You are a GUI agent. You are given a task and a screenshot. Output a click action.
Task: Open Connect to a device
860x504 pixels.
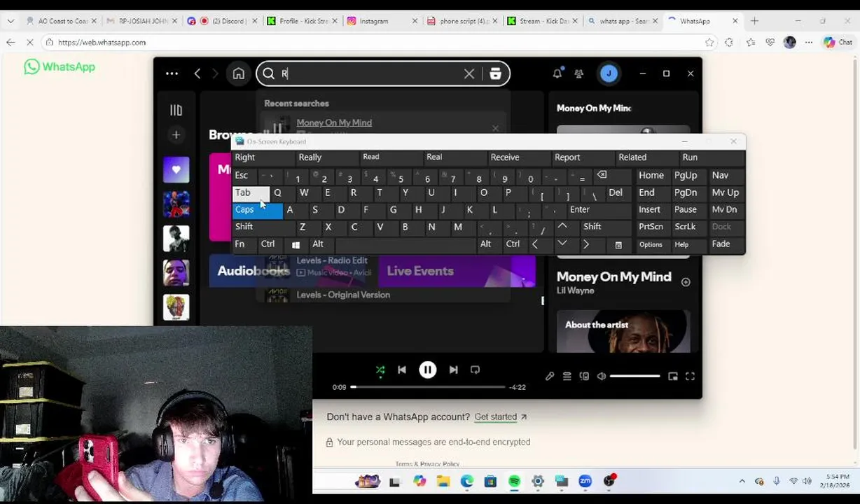[584, 377]
